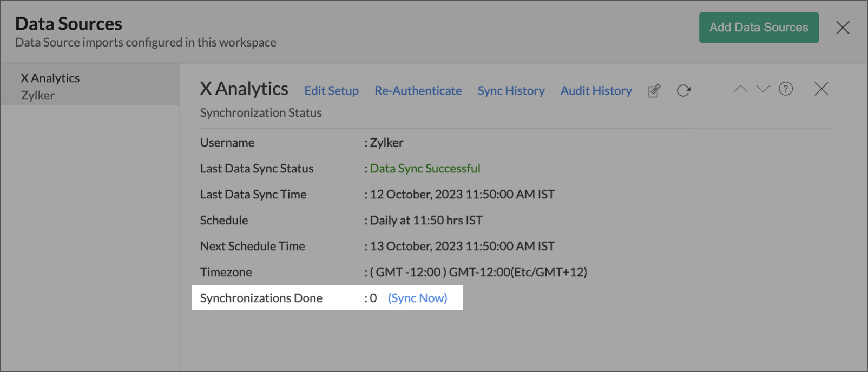The height and width of the screenshot is (372, 868).
Task: Click the Sync Now link
Action: (x=418, y=298)
